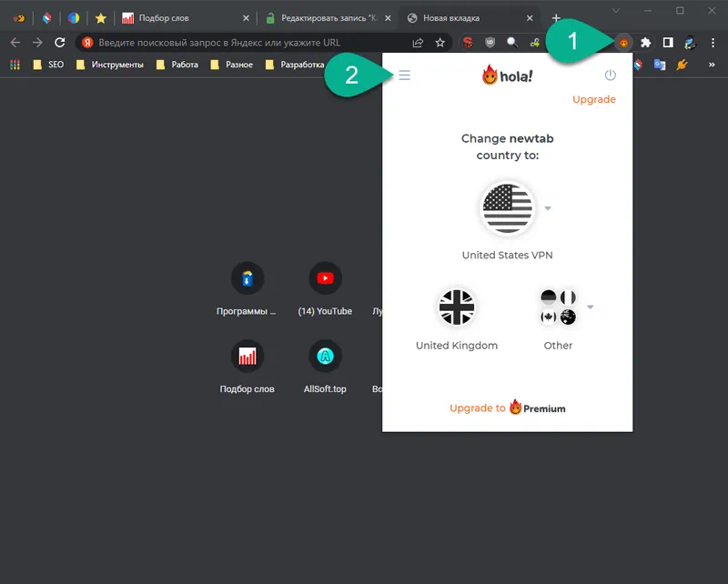Screen dimensions: 728x584
Task: Click the share icon in the address bar
Action: click(418, 42)
